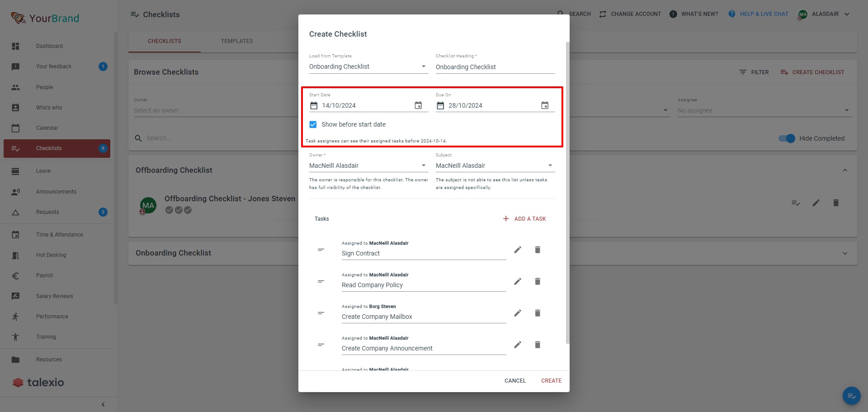Open the Due On calendar picker
Viewport: 868px width, 412px height.
click(x=545, y=104)
